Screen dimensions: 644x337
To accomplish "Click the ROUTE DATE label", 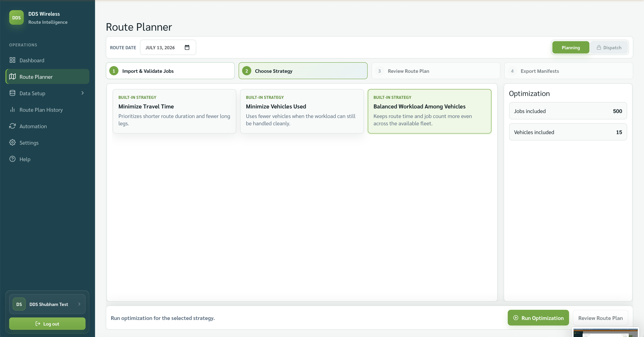I will coord(123,48).
